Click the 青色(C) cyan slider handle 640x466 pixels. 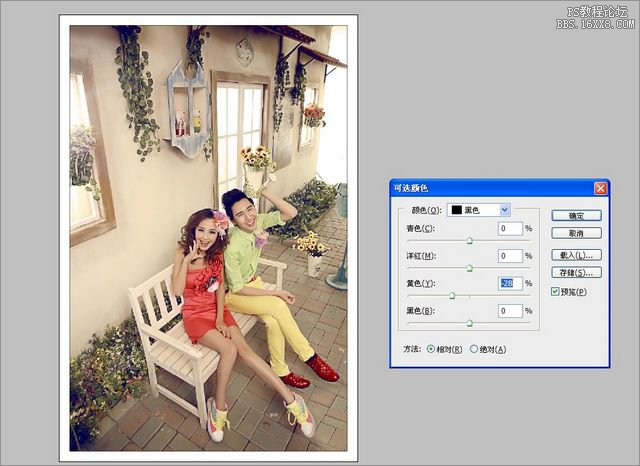470,241
